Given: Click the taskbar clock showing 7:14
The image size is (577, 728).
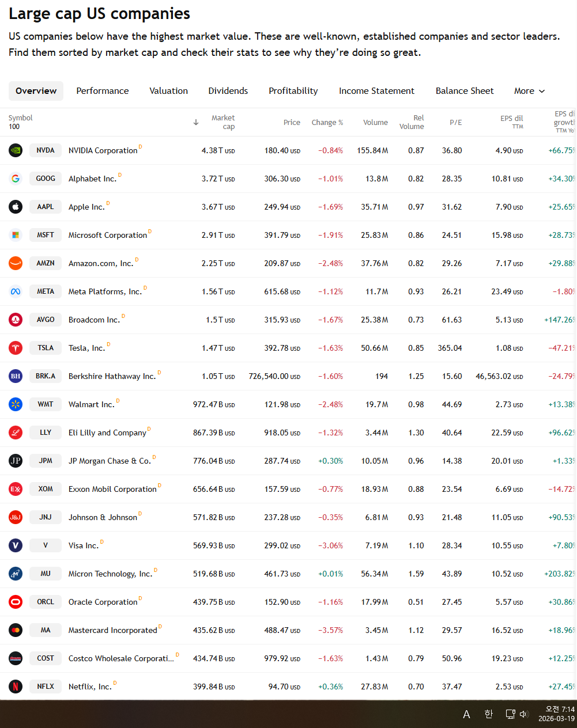Looking at the screenshot, I should coord(556,714).
